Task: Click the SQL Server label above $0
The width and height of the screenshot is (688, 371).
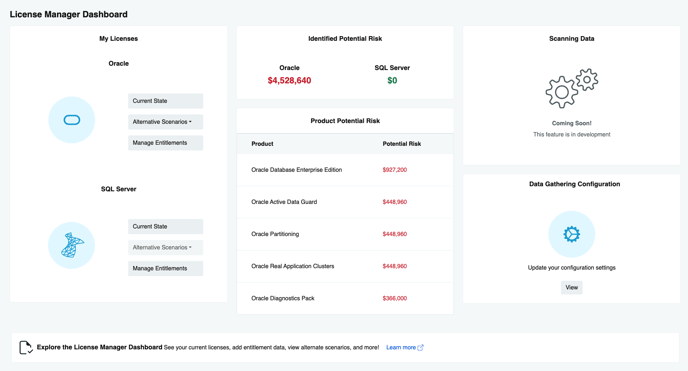Action: coord(392,68)
